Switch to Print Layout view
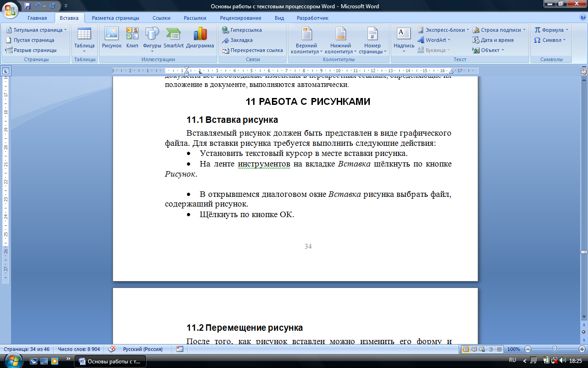The width and height of the screenshot is (588, 368). pyautogui.click(x=466, y=349)
